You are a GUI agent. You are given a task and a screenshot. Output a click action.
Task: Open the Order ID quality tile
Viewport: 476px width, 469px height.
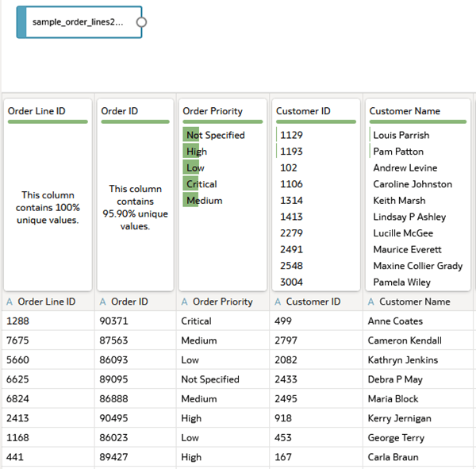[x=136, y=194]
